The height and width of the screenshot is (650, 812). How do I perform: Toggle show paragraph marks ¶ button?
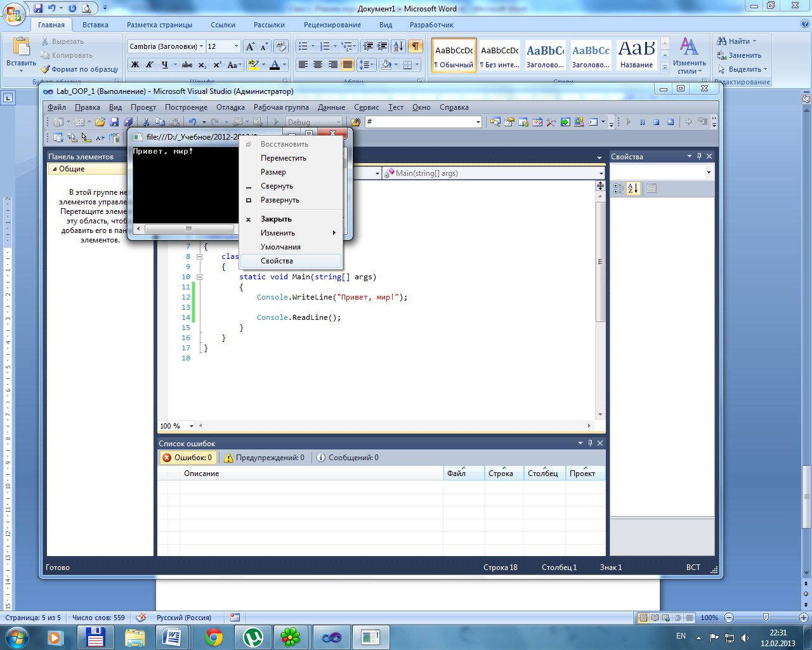click(x=415, y=46)
